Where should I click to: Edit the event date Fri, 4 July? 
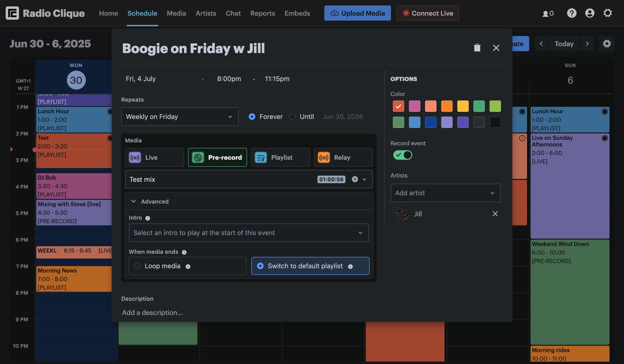click(141, 79)
